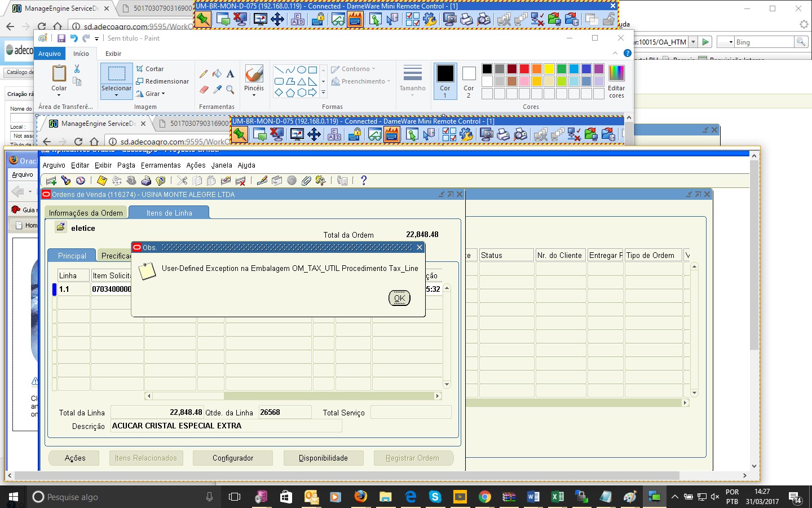
Task: Select the Eraser tool in Paint
Action: click(x=204, y=89)
